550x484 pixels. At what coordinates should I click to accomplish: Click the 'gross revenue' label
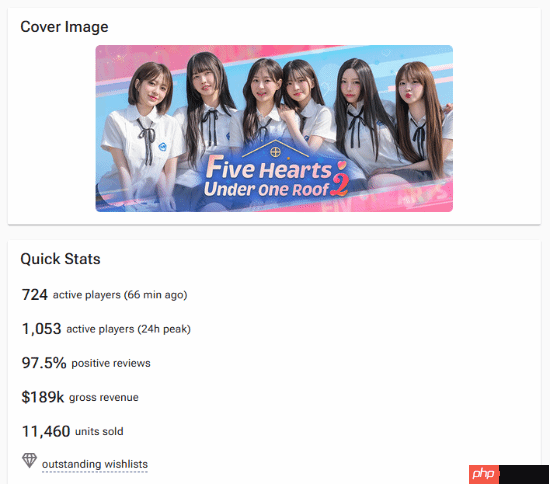(x=104, y=397)
